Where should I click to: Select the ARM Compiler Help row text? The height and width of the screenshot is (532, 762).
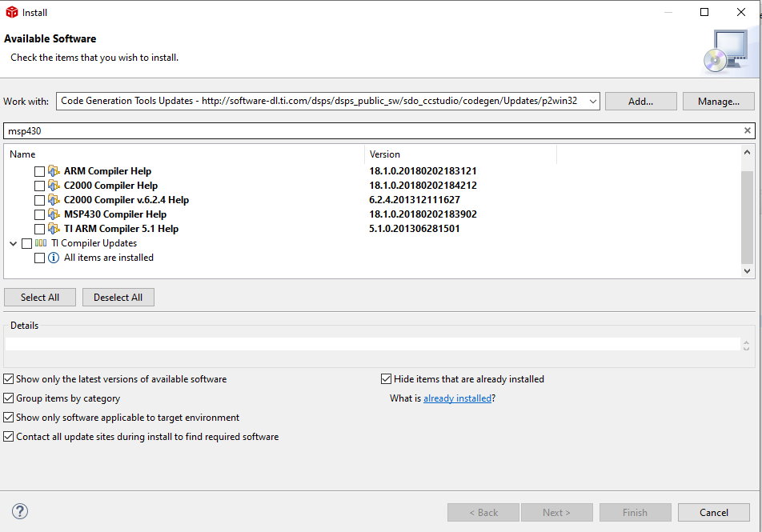click(107, 171)
